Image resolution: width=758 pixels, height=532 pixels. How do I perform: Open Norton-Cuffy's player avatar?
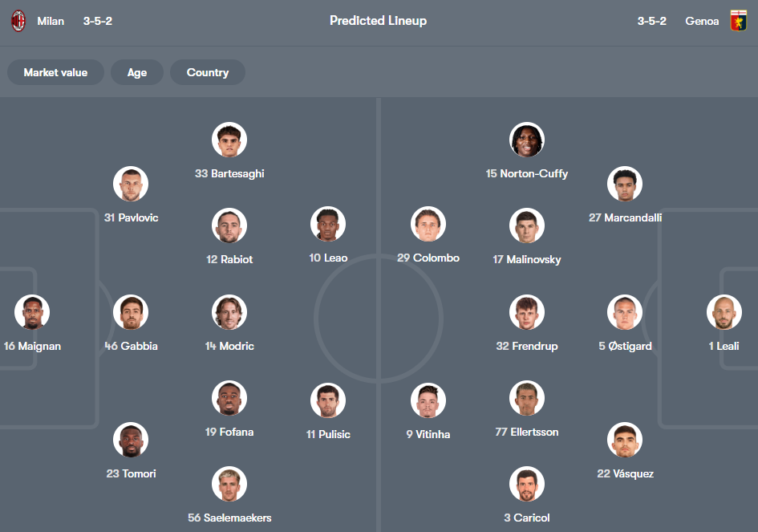[x=527, y=140]
